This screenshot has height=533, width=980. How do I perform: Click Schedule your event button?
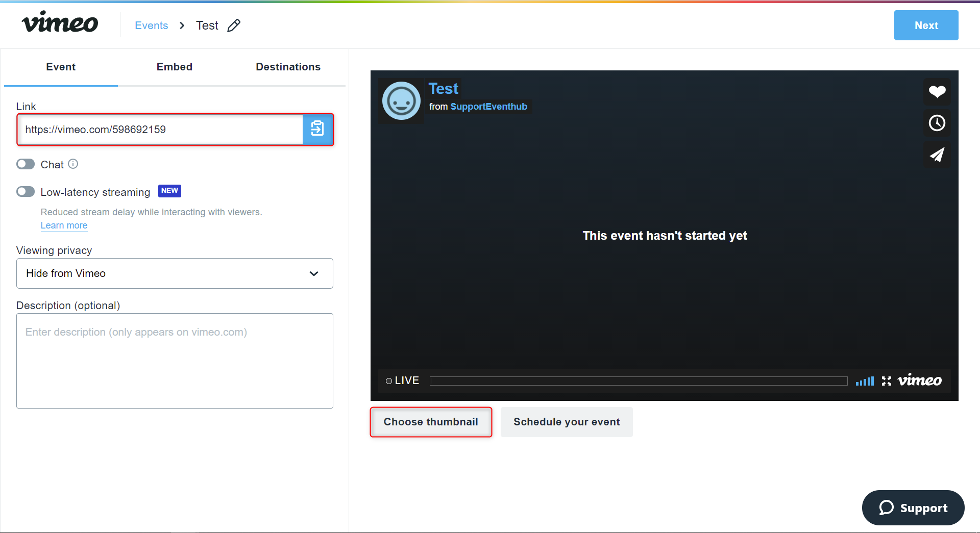click(567, 422)
